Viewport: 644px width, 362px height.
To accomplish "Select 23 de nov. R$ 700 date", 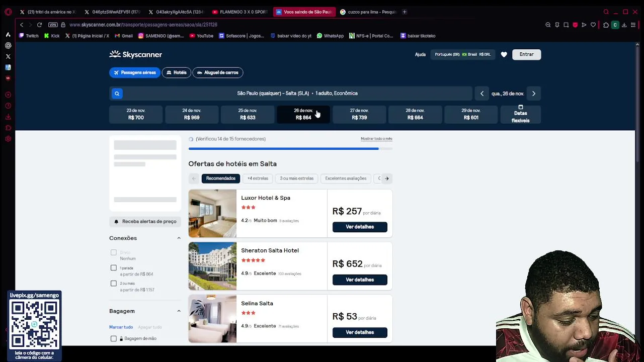I will click(x=136, y=114).
